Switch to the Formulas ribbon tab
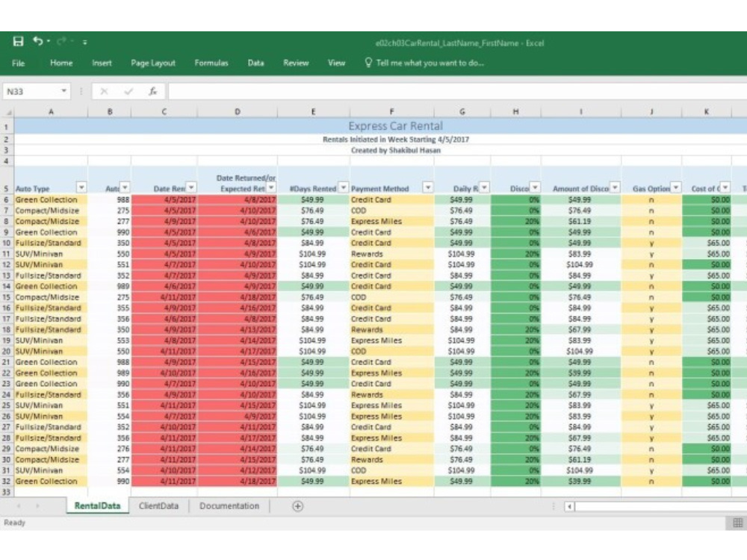Viewport: 747px width, 560px height. 211,63
